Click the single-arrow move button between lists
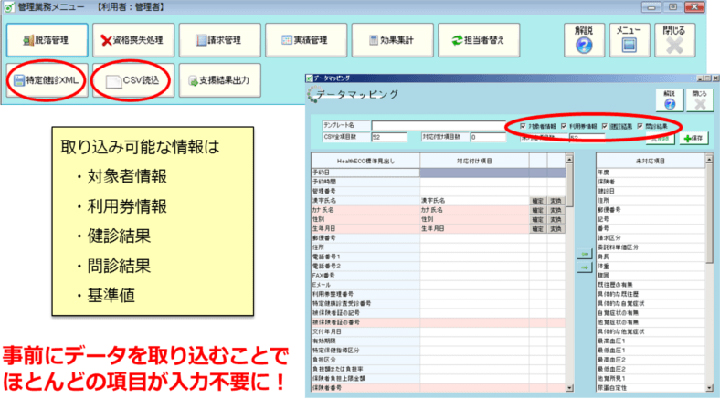Viewport: 720px width, 399px height. [x=585, y=267]
